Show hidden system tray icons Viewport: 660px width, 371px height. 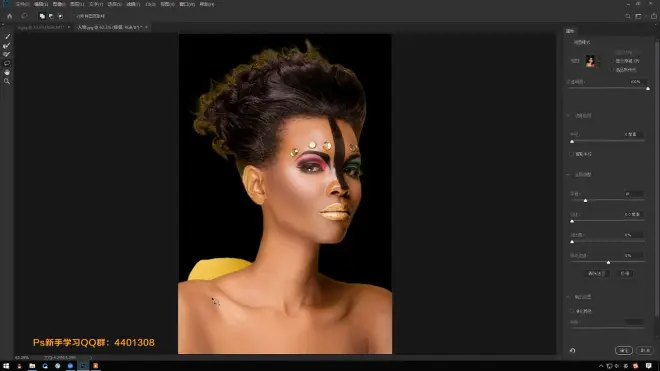601,366
